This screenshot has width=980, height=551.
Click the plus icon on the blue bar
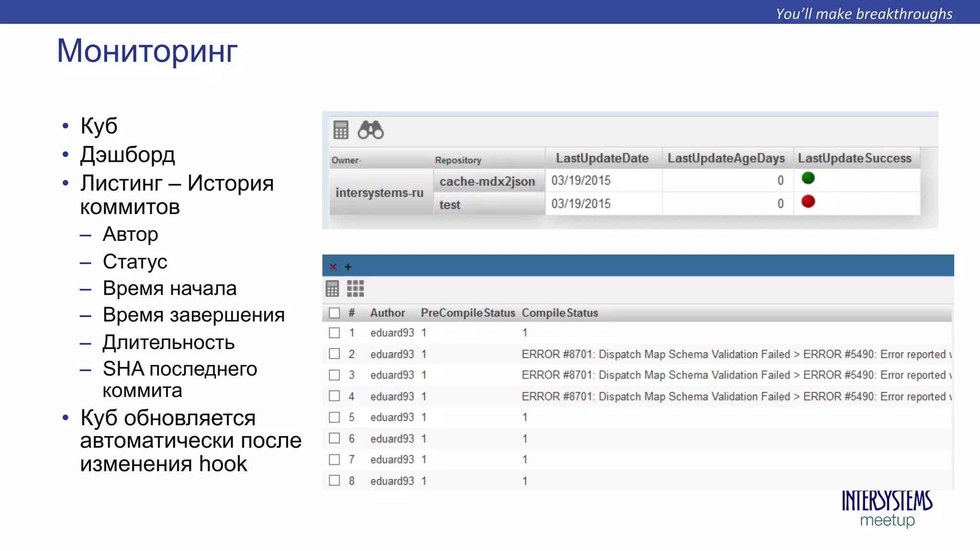coord(348,267)
